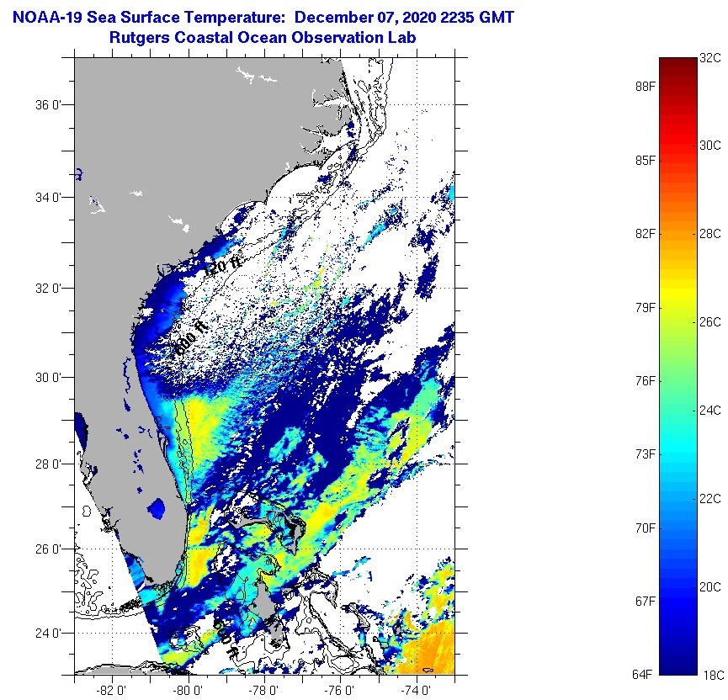Click the 28 0' latitude label
The width and height of the screenshot is (728, 700).
click(x=48, y=464)
